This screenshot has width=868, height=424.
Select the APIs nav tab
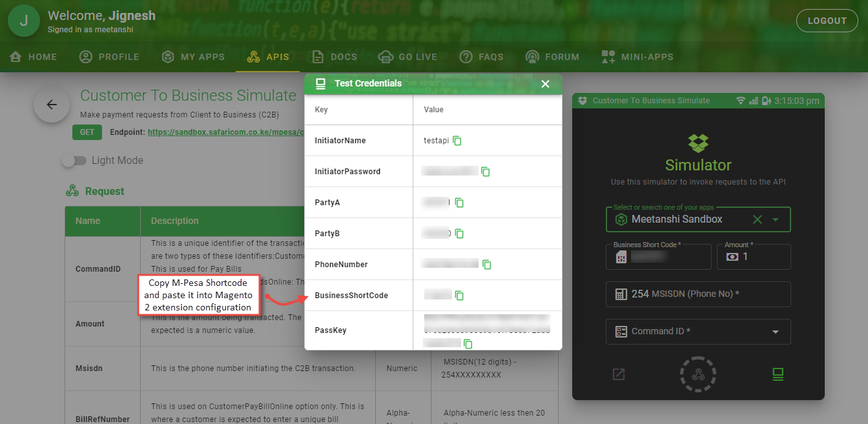268,57
